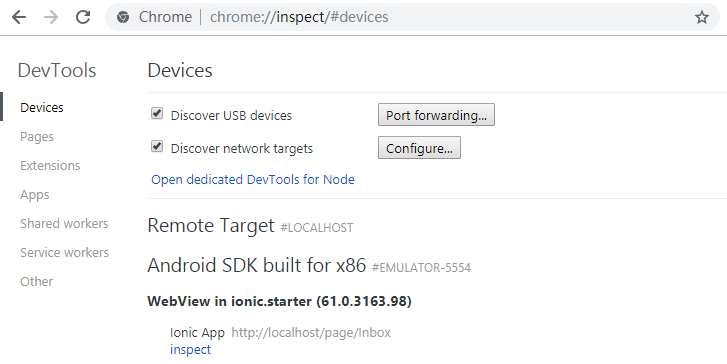Click the browser forward arrow
Viewport: 727px width, 364px height.
[x=51, y=17]
